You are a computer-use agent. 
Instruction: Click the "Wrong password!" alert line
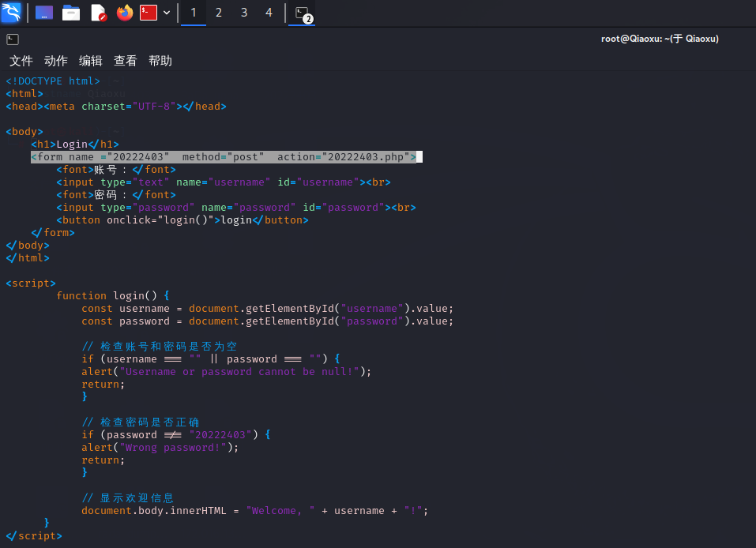[x=160, y=448]
